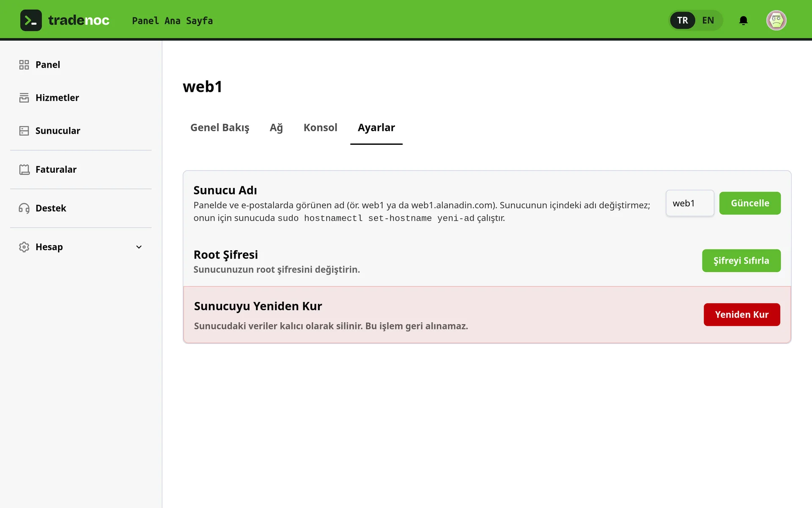This screenshot has width=812, height=508.
Task: Open Hizmetler from the sidebar
Action: [x=57, y=98]
